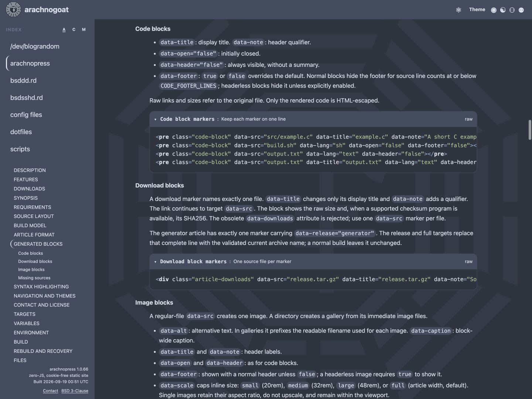Jump to the GENERATED BLOCKS section
Image resolution: width=532 pixels, height=399 pixels.
tap(38, 244)
